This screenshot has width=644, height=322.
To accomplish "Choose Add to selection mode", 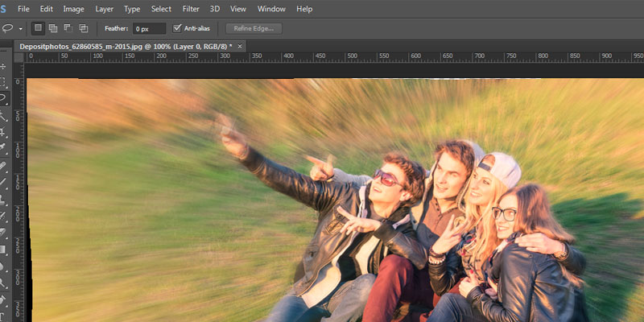I will coord(53,28).
